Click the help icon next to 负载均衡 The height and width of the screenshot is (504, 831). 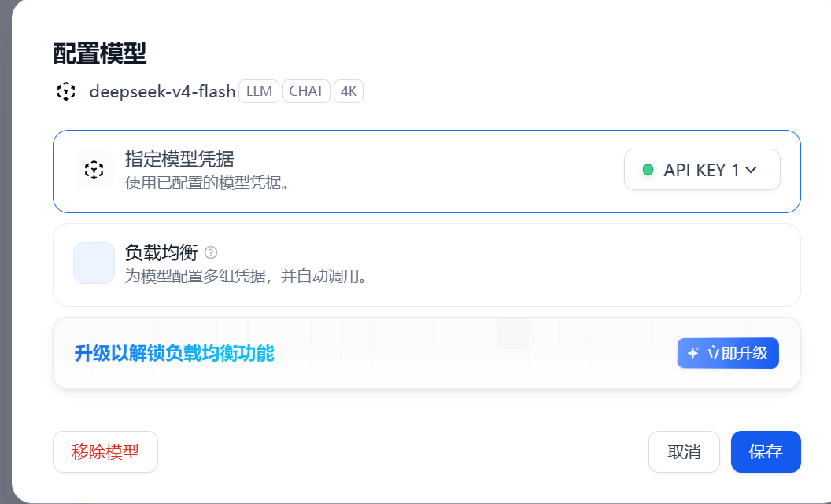(211, 252)
